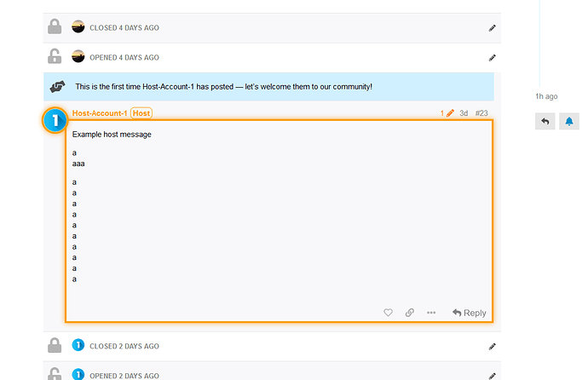This screenshot has width=588, height=380.
Task: Click the first-time poster welcome message
Action: click(x=223, y=87)
